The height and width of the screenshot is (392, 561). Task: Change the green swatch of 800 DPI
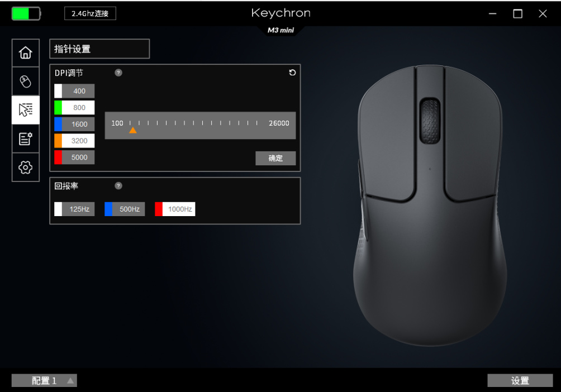click(58, 107)
